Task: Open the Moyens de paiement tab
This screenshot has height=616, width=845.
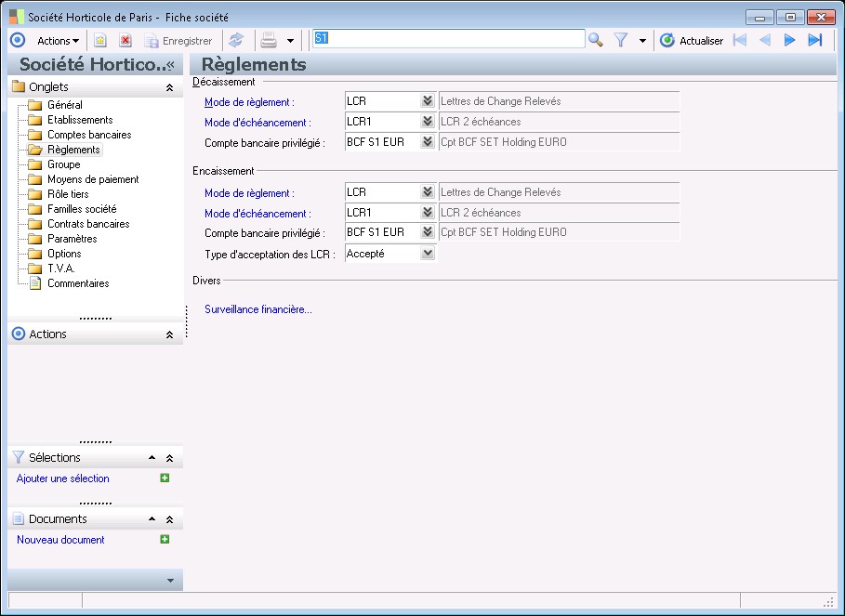Action: pos(93,179)
